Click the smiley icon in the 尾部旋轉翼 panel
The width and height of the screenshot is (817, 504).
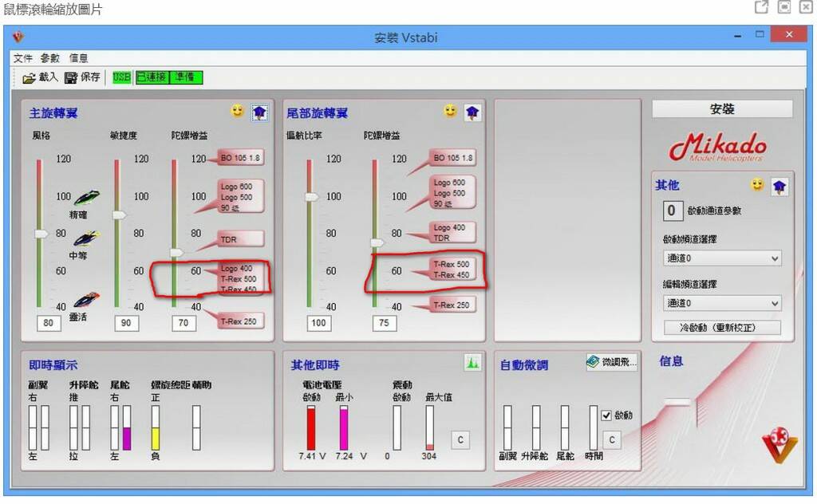click(450, 112)
